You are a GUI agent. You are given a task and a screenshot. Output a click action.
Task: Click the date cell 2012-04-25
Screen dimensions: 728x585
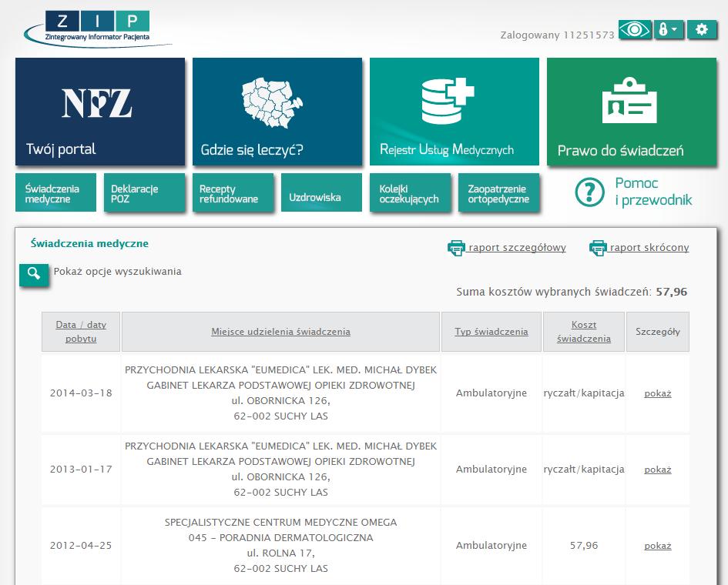[x=81, y=545]
